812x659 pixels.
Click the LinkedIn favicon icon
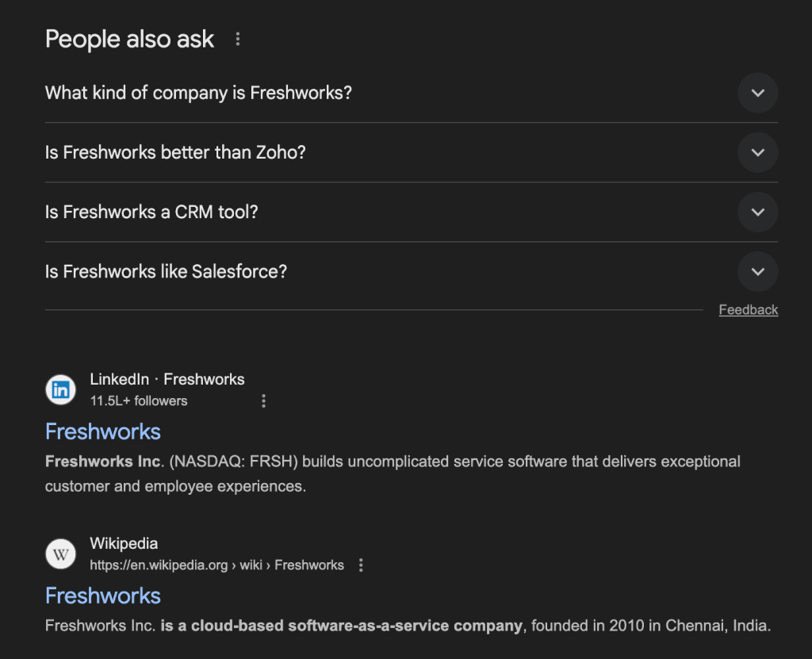[61, 389]
